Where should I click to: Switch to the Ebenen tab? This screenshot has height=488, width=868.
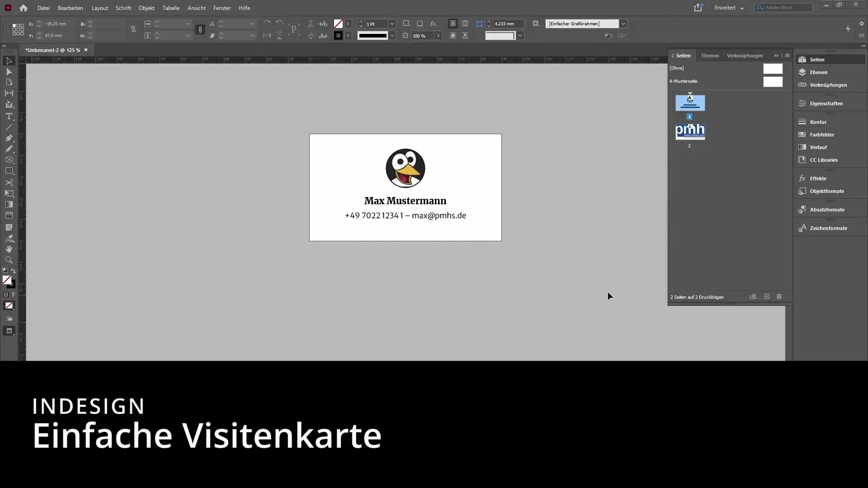(709, 56)
